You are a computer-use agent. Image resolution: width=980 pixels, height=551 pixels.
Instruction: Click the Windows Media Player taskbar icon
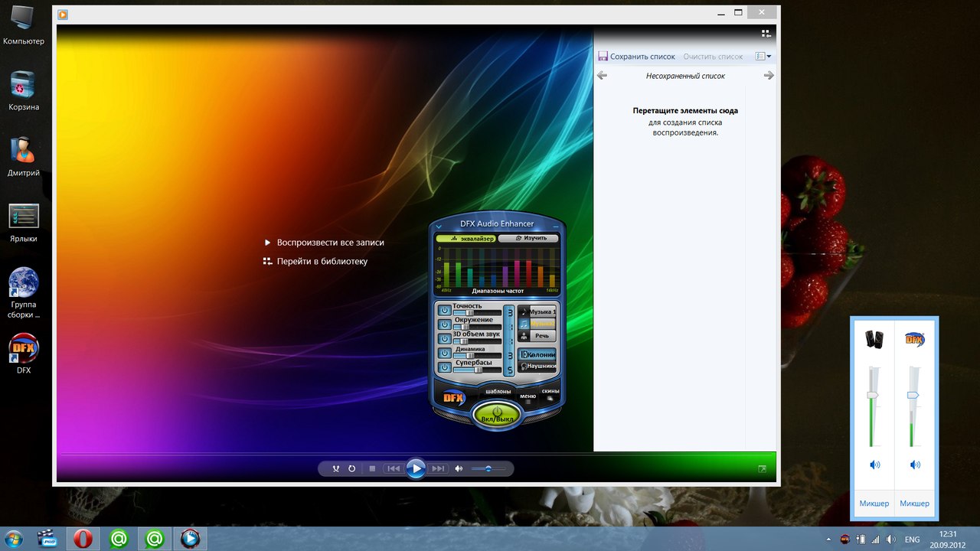[x=189, y=539]
